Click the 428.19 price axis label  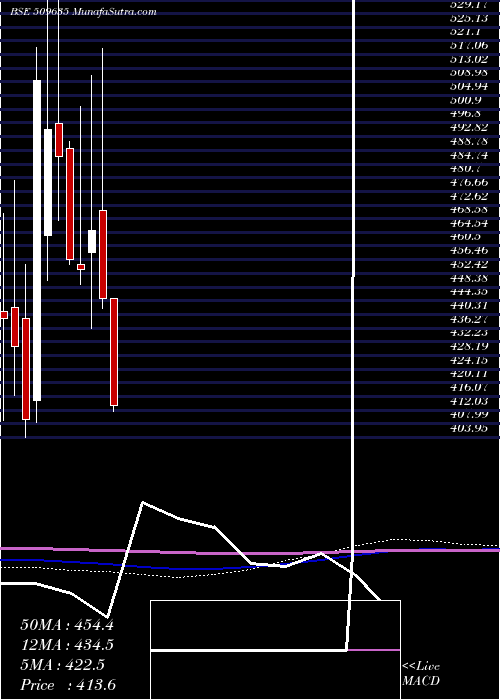point(468,346)
